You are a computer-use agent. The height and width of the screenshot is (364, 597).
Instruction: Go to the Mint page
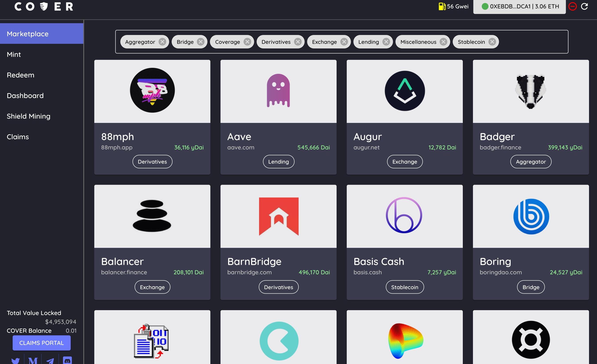click(x=14, y=54)
